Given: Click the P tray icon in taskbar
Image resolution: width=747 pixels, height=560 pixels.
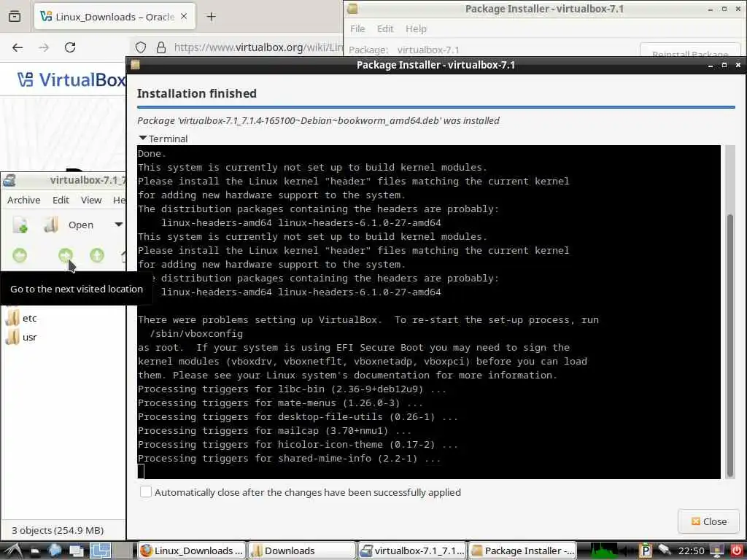Looking at the screenshot, I should [646, 551].
